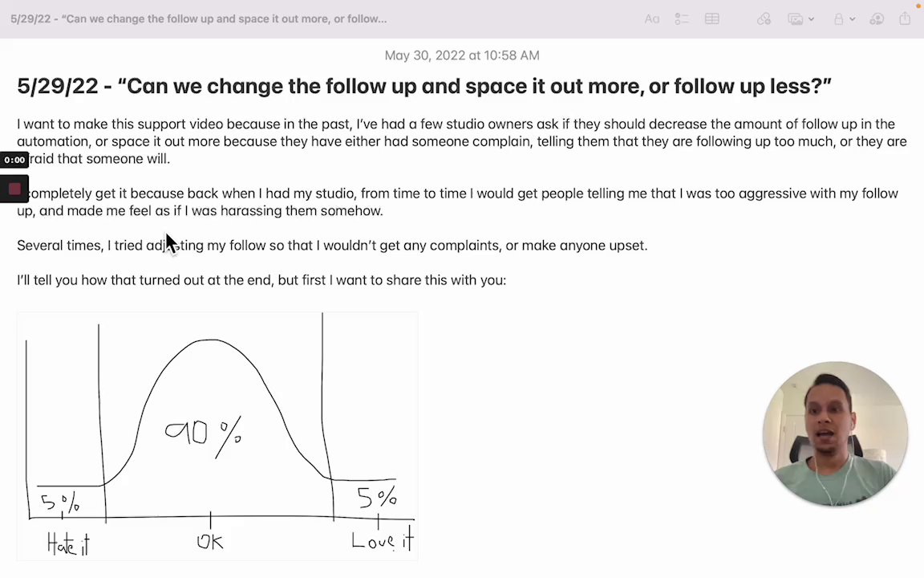The width and height of the screenshot is (924, 578).
Task: Click the paragraph starting "Several times, I tried"
Action: coord(332,246)
